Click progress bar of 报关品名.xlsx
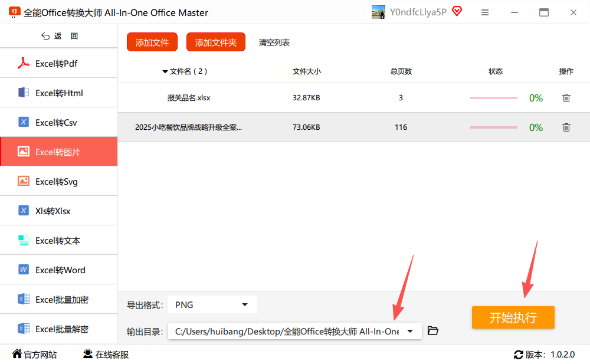Viewport: 590px width, 364px height. (x=494, y=98)
